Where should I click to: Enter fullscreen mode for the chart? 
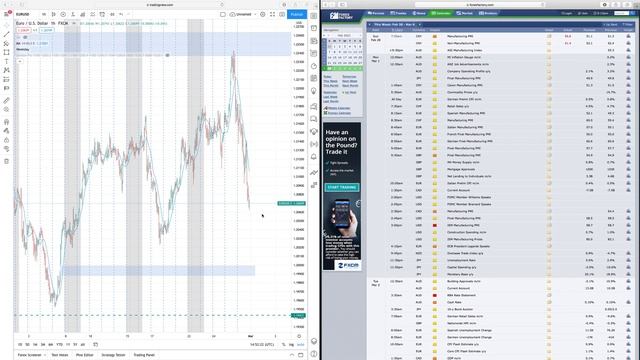click(x=272, y=14)
